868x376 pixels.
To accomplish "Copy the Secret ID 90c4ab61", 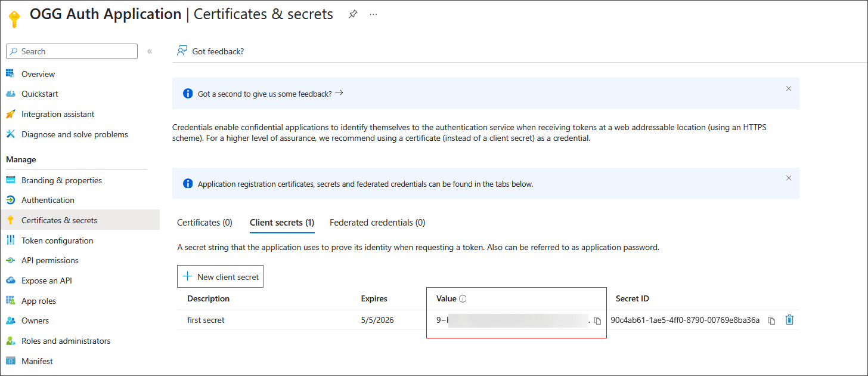I will tap(772, 320).
